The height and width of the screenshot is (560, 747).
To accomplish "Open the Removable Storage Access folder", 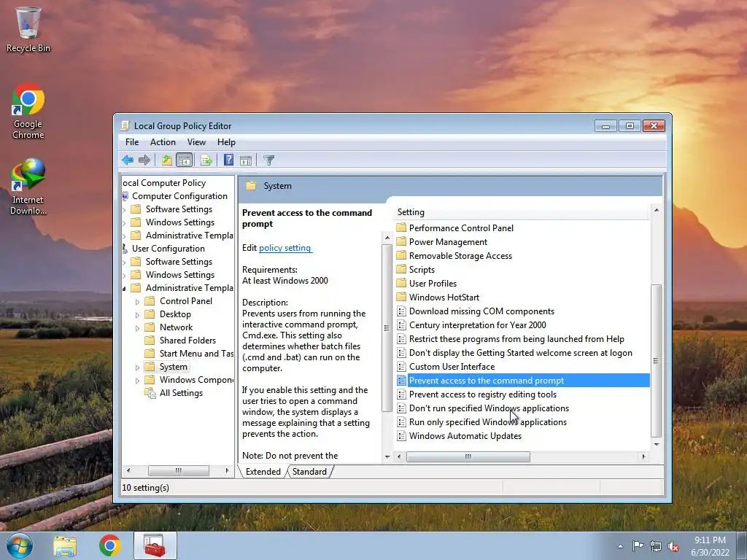I will pos(460,255).
